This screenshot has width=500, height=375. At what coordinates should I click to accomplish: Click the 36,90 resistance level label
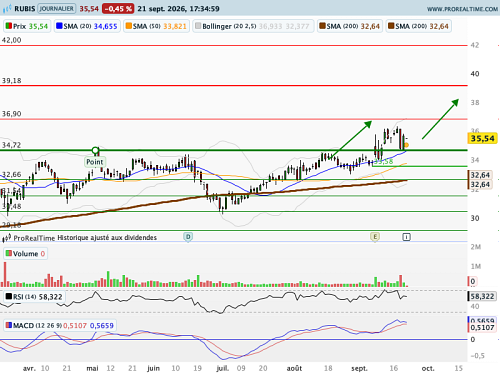point(12,114)
